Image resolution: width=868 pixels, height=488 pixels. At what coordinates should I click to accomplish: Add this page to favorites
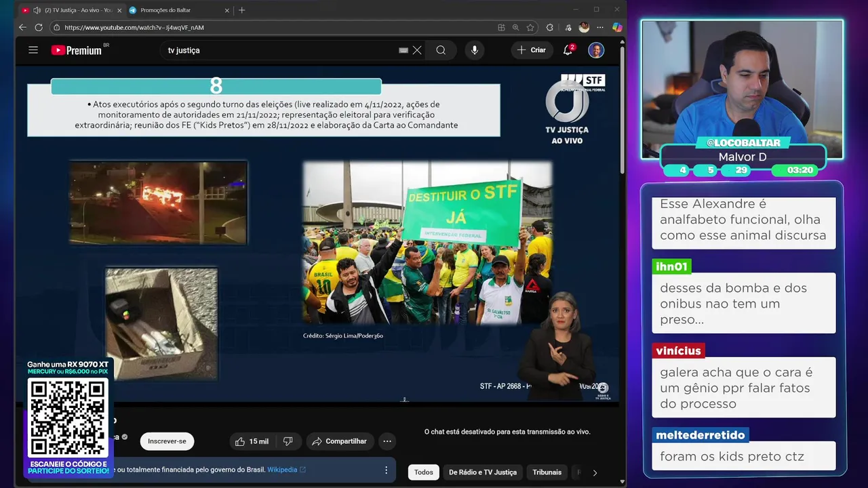(x=530, y=28)
